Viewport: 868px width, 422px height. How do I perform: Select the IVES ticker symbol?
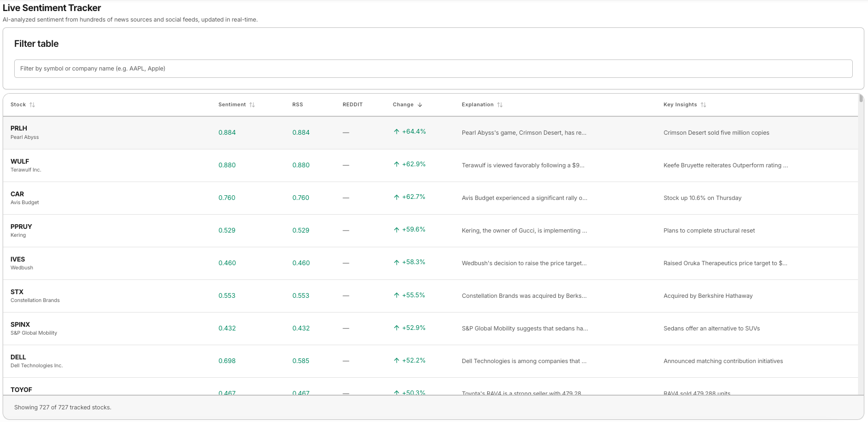tap(18, 259)
